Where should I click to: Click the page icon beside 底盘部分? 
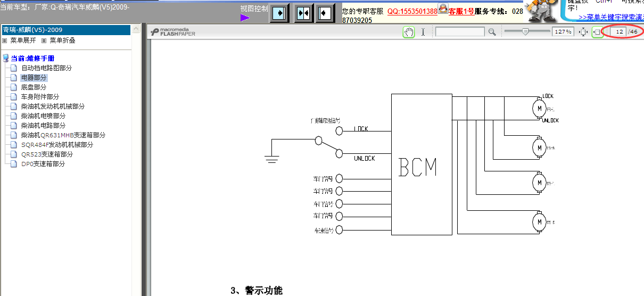coord(14,87)
